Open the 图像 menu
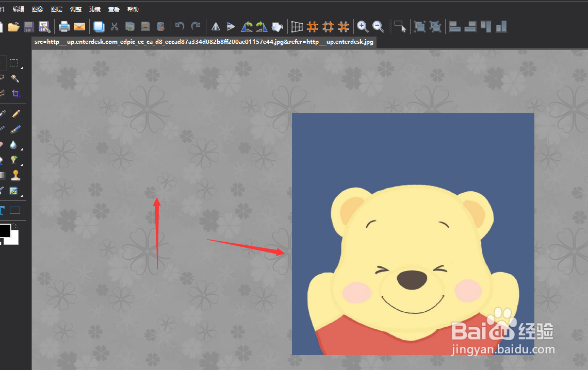The height and width of the screenshot is (370, 588). pos(38,9)
